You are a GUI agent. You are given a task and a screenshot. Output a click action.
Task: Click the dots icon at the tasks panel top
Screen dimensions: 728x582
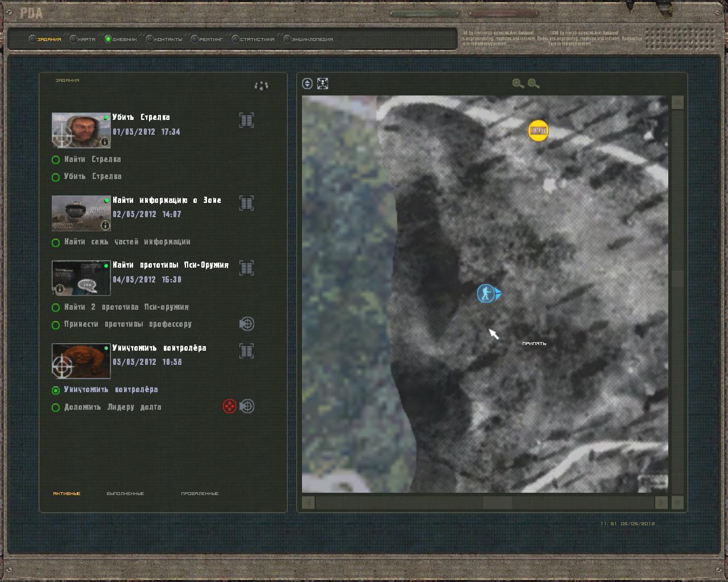pos(261,86)
